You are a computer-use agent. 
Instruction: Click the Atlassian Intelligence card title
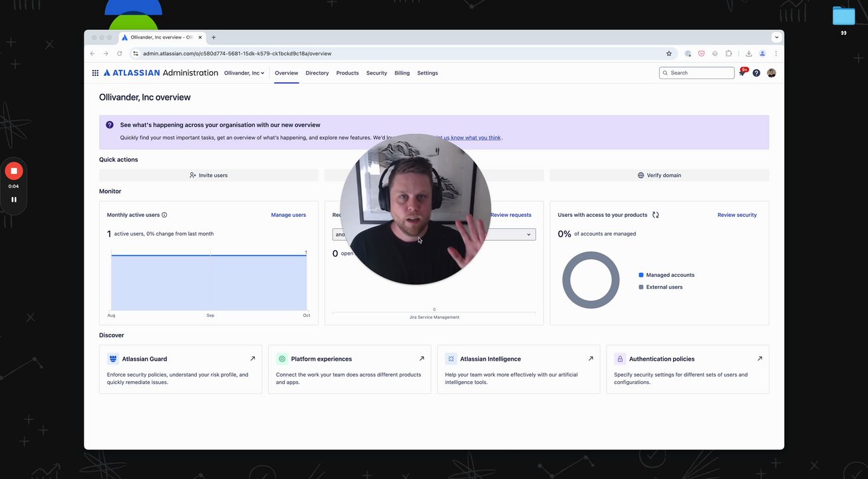click(x=490, y=359)
